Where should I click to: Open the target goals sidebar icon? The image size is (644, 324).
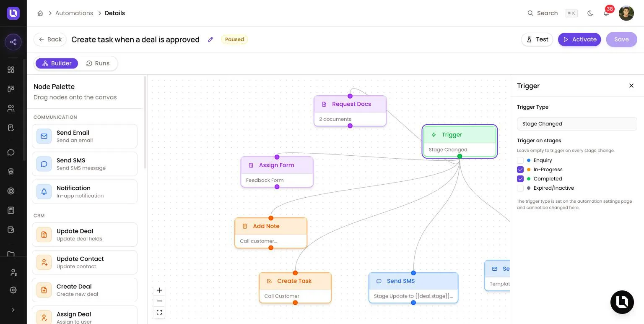11,191
